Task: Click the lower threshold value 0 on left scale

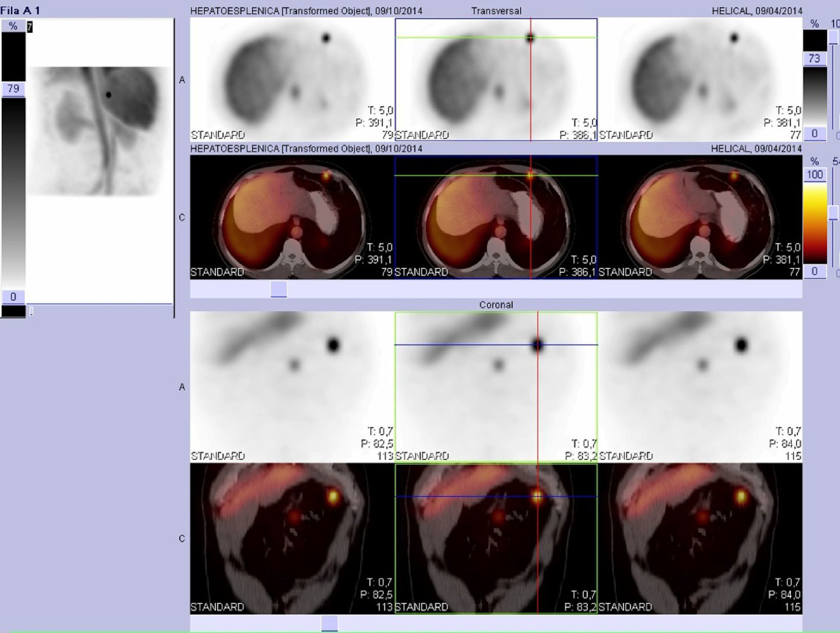Action: tap(13, 297)
